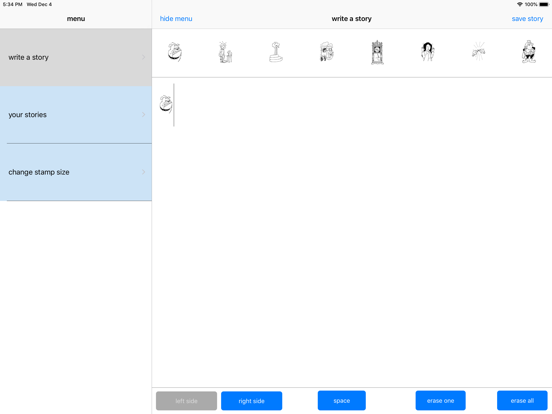This screenshot has height=414, width=552.
Task: Open the your stories menu item
Action: [x=76, y=115]
